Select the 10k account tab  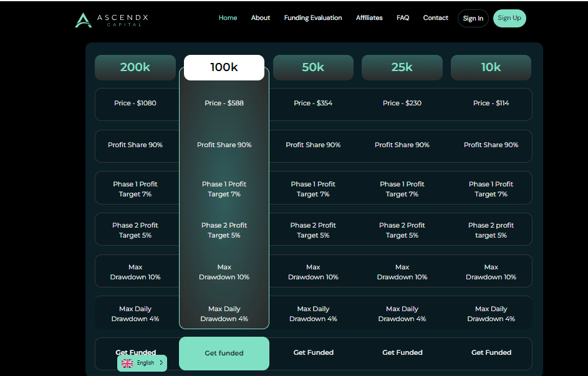pos(491,67)
